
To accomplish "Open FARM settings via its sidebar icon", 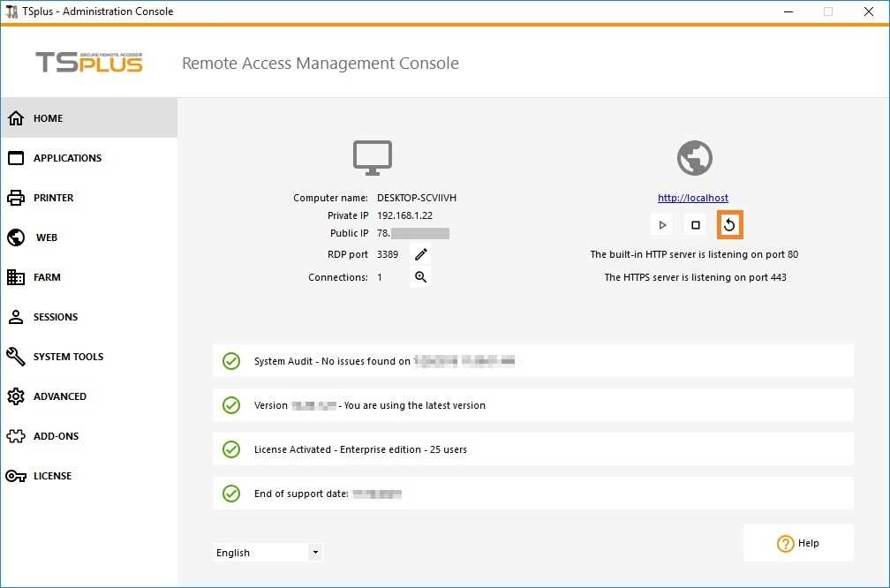I will [x=15, y=276].
